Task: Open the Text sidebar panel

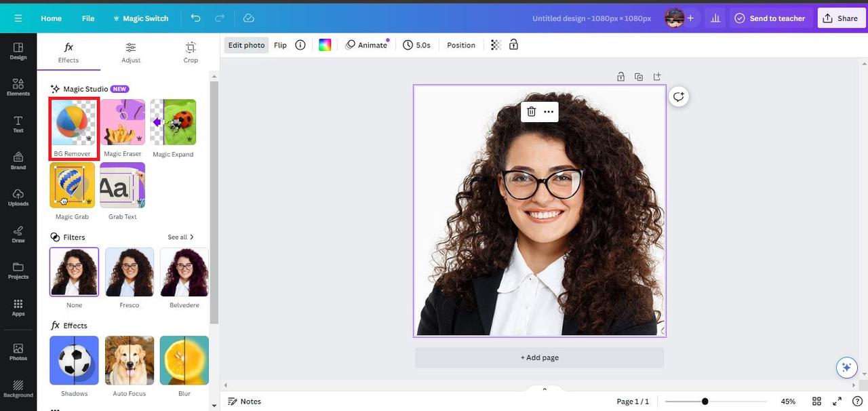Action: [x=18, y=124]
